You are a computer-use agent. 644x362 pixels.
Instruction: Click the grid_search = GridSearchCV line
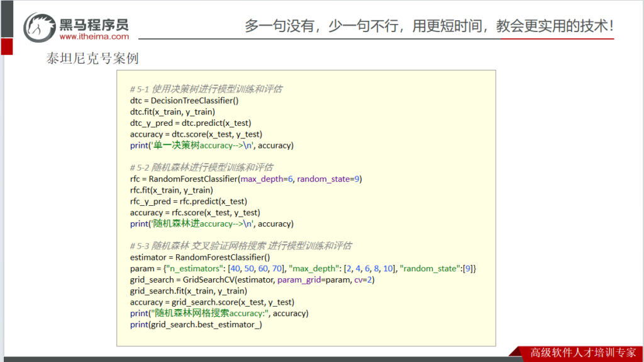click(252, 280)
